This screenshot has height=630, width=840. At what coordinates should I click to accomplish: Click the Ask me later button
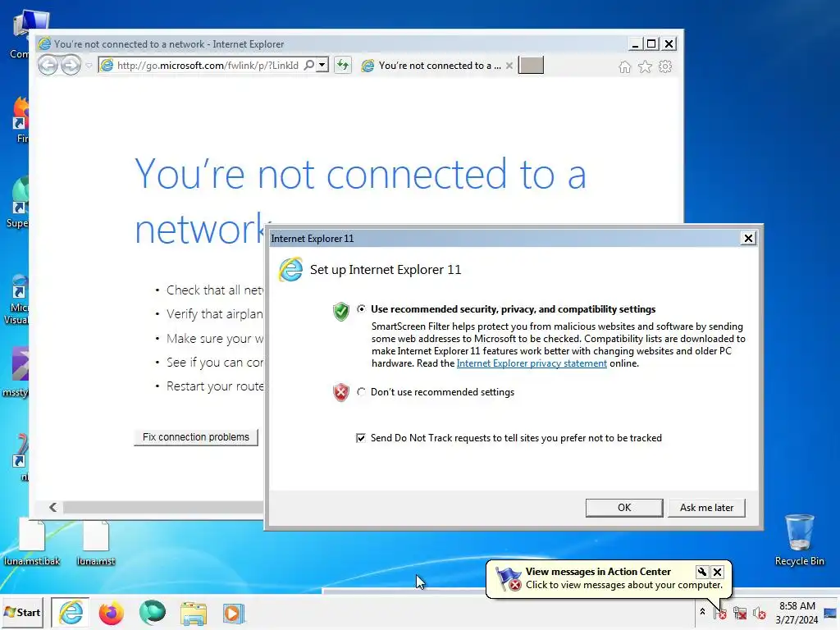click(706, 508)
